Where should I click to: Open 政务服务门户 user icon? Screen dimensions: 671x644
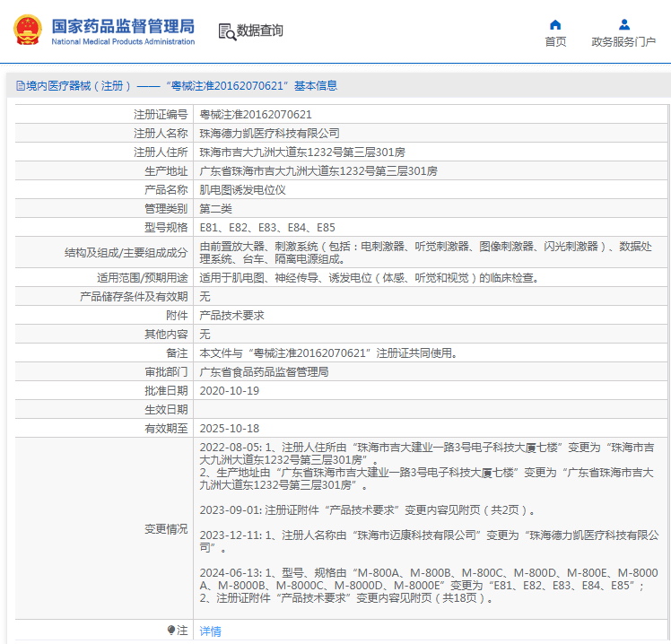point(624,25)
